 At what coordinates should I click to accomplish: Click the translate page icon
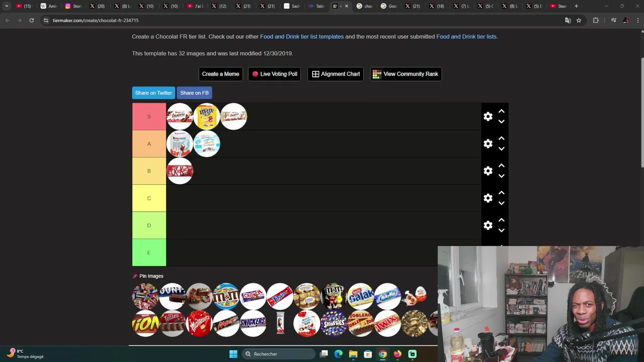[568, 20]
